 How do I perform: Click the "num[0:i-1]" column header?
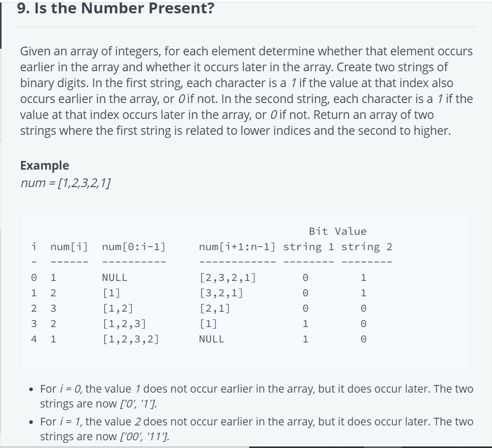click(x=134, y=247)
